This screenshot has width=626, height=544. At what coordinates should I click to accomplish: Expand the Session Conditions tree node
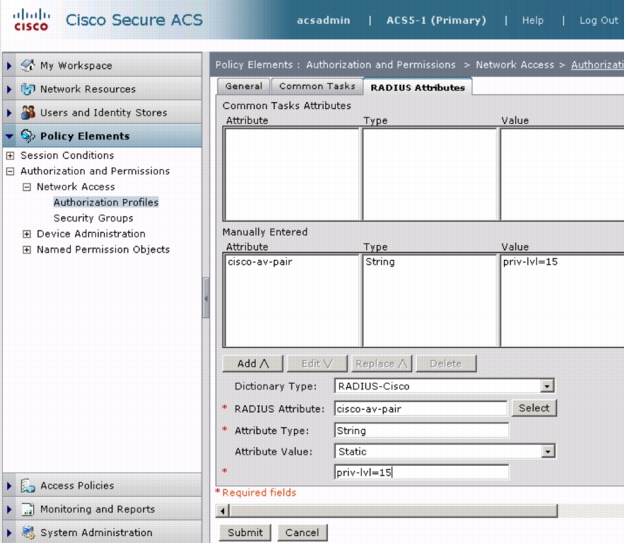[x=10, y=155]
